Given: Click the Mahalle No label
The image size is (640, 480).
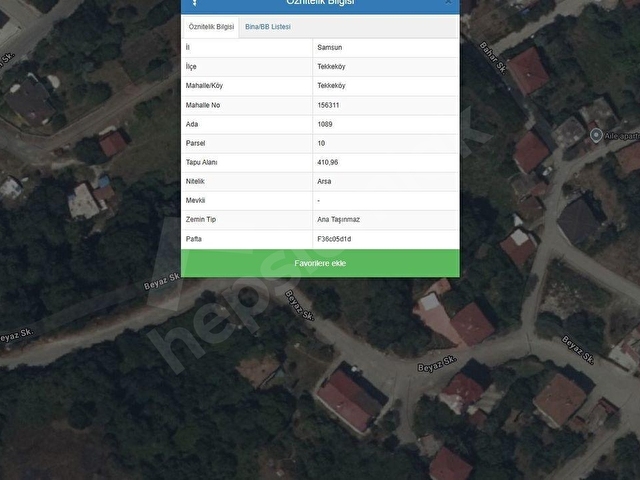Looking at the screenshot, I should click(203, 105).
